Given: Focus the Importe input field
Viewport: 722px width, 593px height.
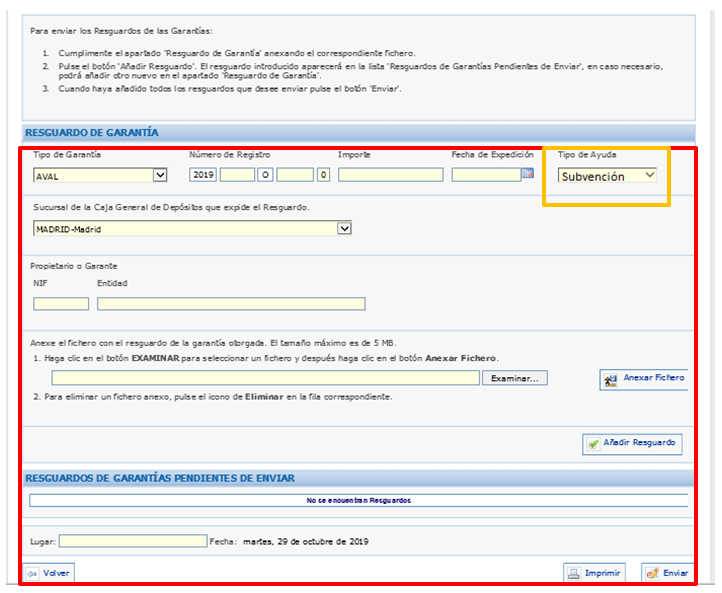Looking at the screenshot, I should tap(391, 175).
